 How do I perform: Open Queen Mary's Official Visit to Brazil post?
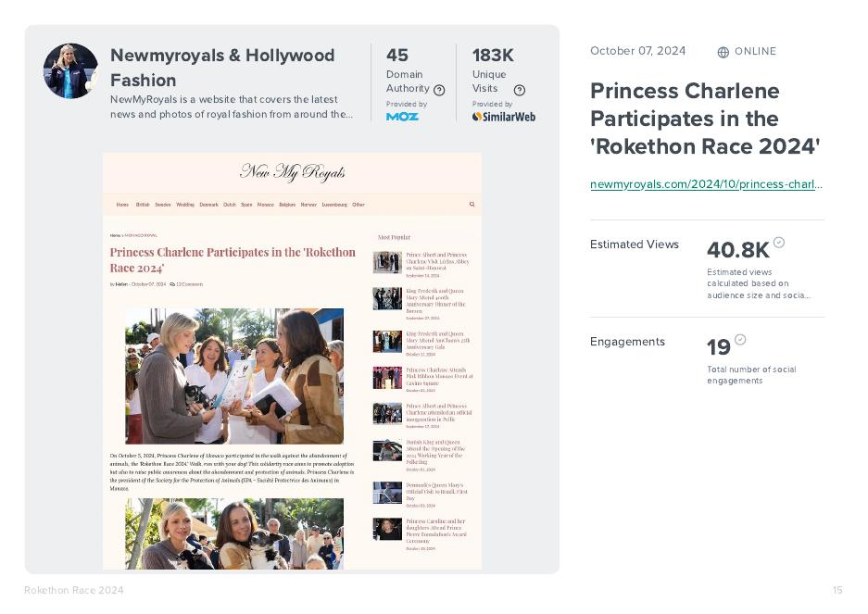[436, 492]
